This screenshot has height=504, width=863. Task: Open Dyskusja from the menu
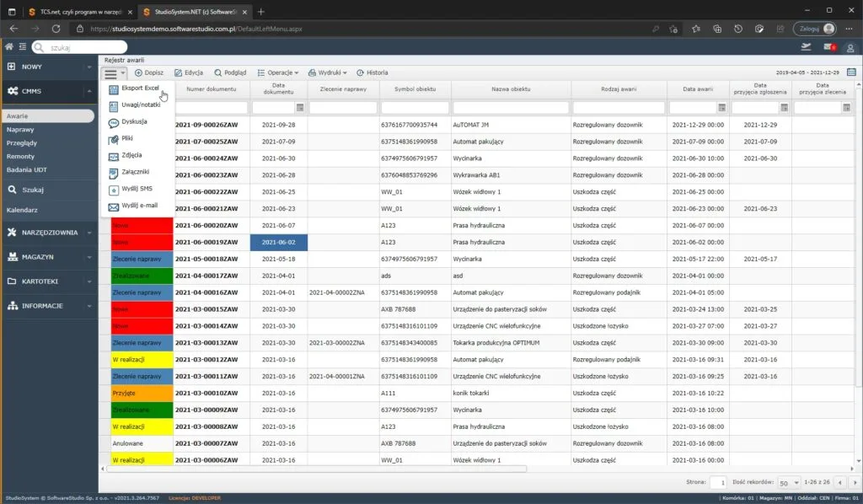(136, 121)
